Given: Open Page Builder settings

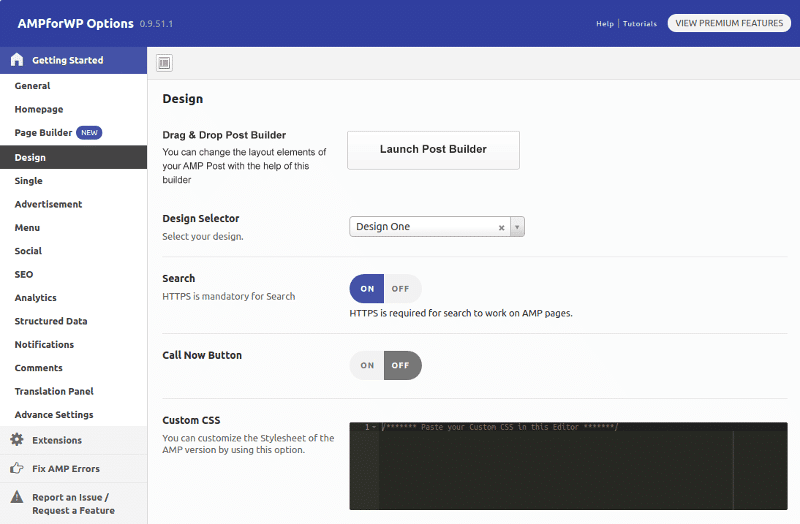Looking at the screenshot, I should [73, 133].
